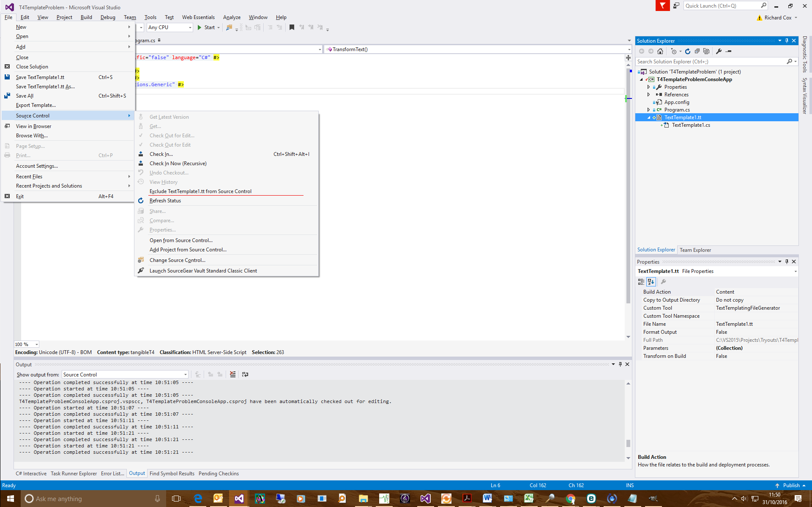Click Change Source Control... menu entry
The height and width of the screenshot is (507, 812).
[177, 260]
